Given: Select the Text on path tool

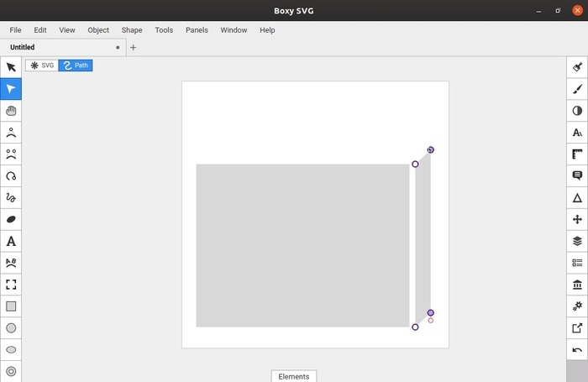Looking at the screenshot, I should coord(11,263).
